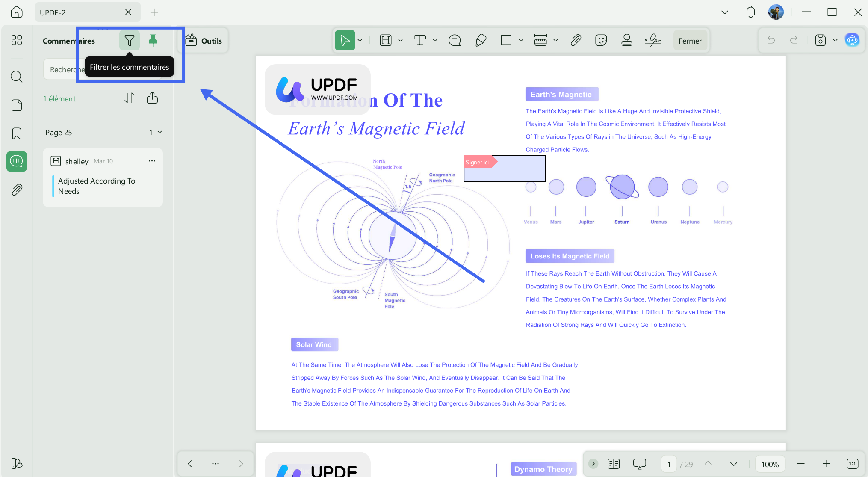Set actual size with 1:1 icon

852,463
